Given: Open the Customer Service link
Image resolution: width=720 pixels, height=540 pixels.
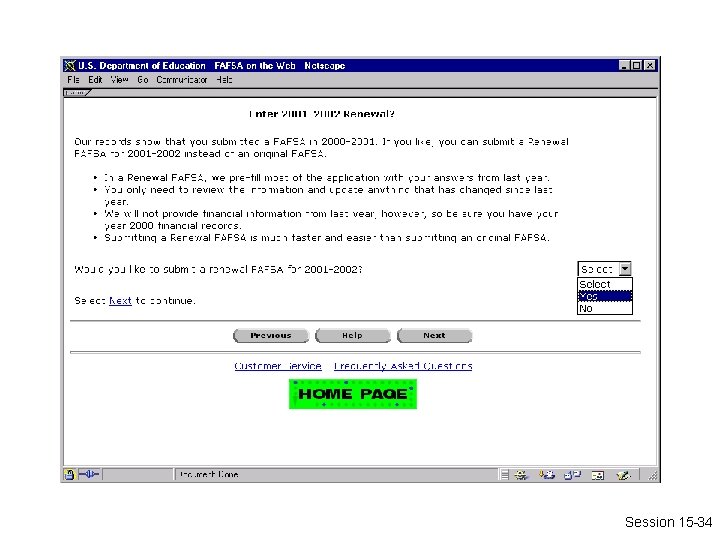Looking at the screenshot, I should point(278,366).
